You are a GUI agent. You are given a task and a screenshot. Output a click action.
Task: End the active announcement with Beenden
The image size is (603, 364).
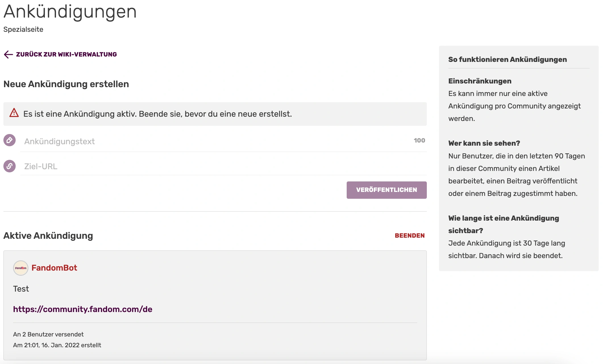tap(409, 236)
